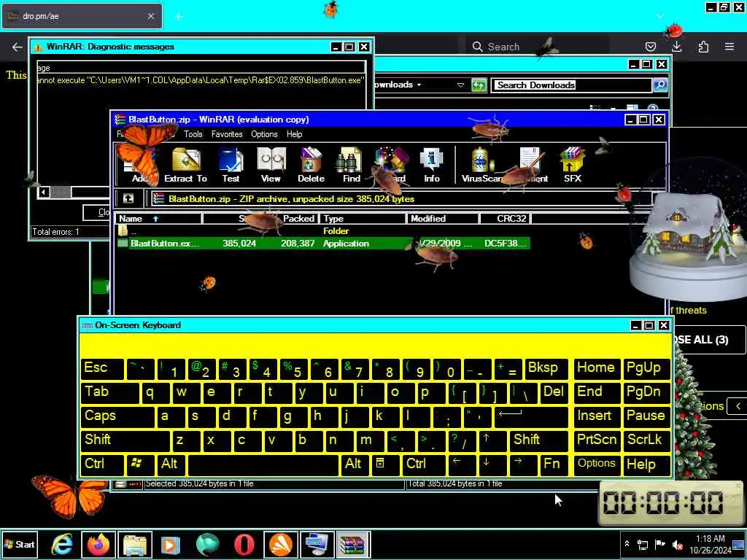Open the media player taskbar icon
This screenshot has height=560, width=747.
pos(171,544)
